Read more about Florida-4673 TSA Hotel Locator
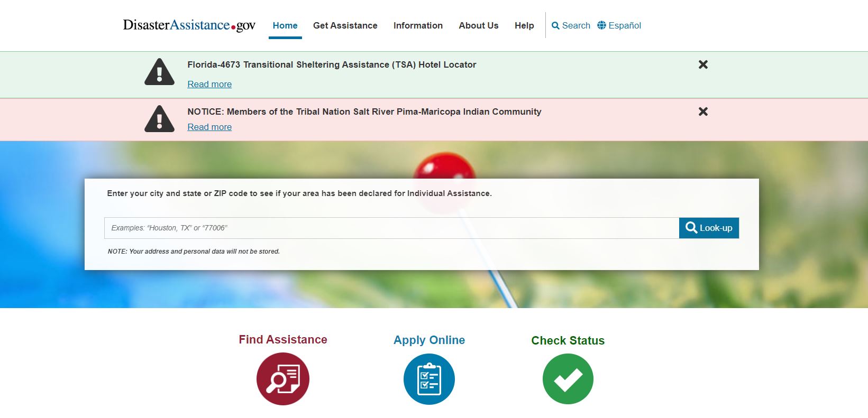The image size is (868, 418). pyautogui.click(x=209, y=84)
